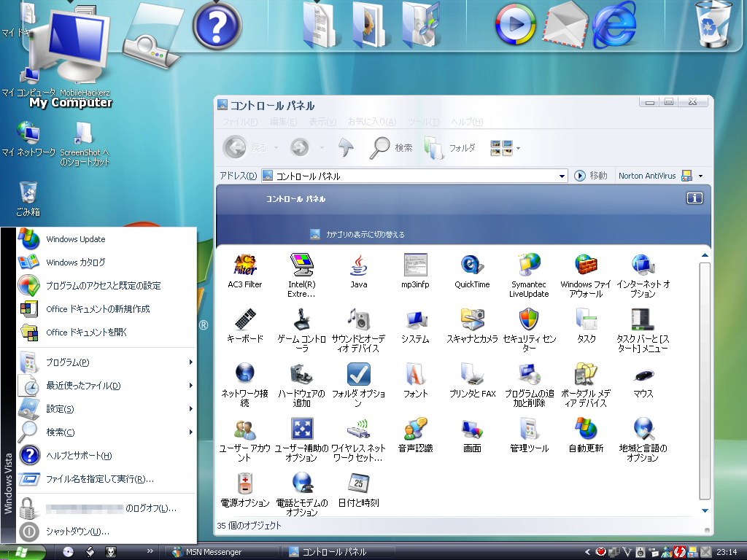Open 日付と時刻 calendar icon
747x560 pixels.
[358, 483]
